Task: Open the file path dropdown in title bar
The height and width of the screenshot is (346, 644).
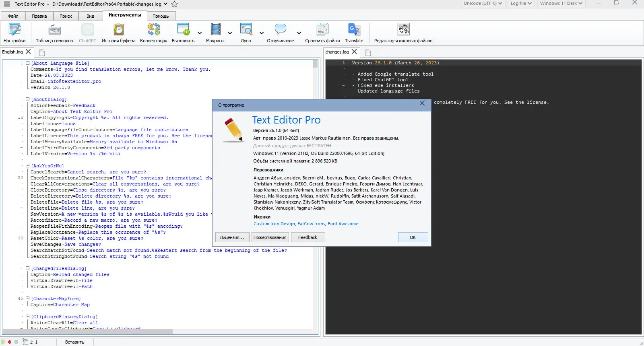Action: [x=165, y=4]
